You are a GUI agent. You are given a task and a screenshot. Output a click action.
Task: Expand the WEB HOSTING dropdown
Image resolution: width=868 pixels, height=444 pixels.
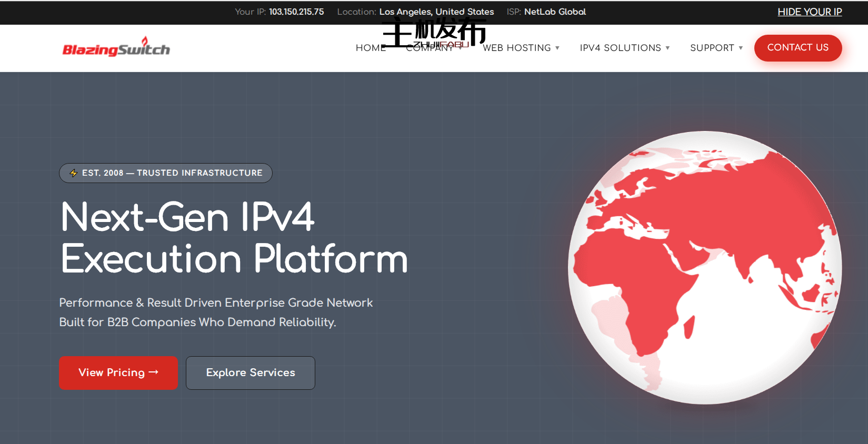[x=521, y=48]
